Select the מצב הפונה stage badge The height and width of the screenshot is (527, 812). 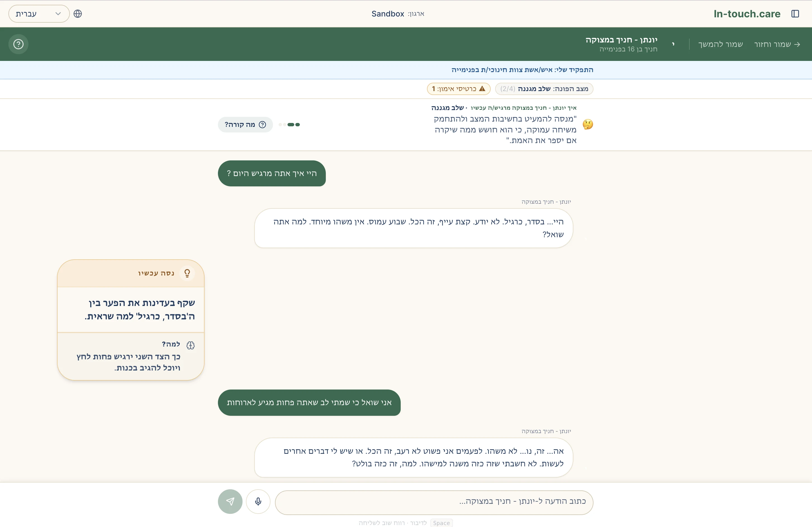click(544, 89)
